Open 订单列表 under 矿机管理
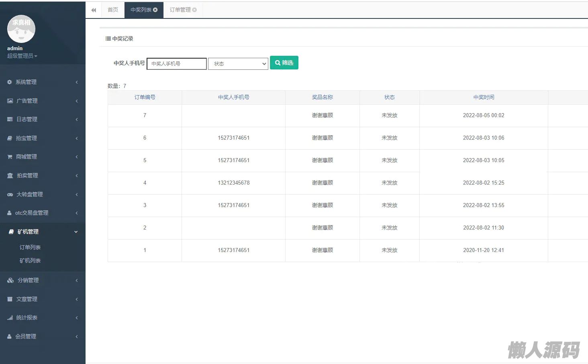588x364 pixels. tap(30, 248)
